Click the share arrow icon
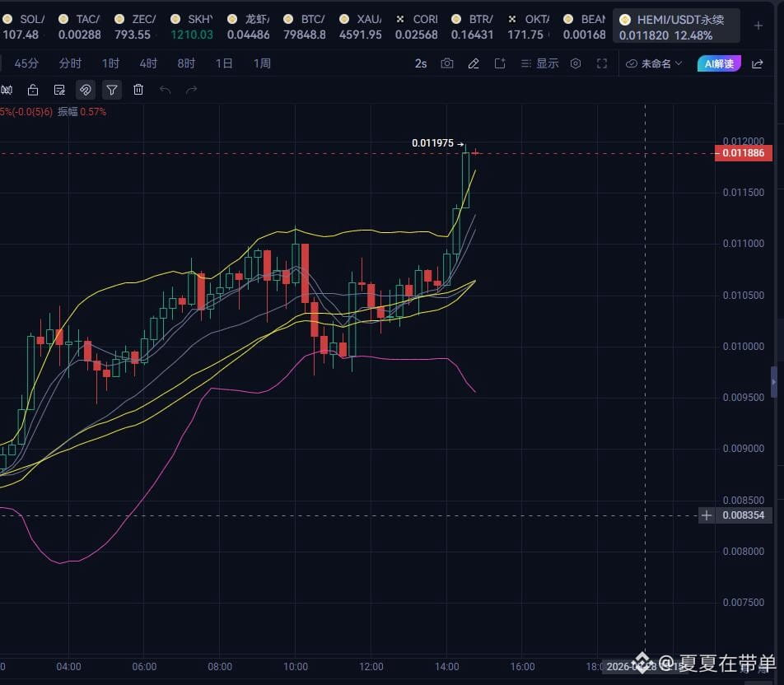The image size is (784, 685). point(758,63)
